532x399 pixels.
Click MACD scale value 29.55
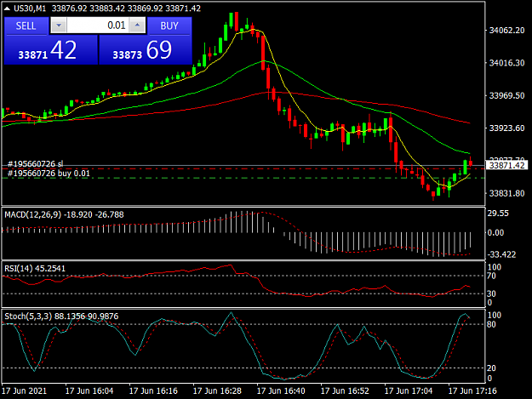point(498,214)
